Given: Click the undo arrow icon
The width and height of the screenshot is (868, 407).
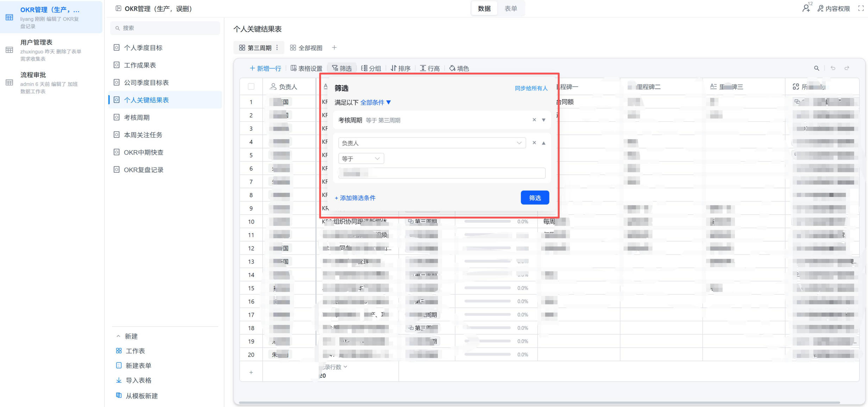Looking at the screenshot, I should click(x=833, y=68).
